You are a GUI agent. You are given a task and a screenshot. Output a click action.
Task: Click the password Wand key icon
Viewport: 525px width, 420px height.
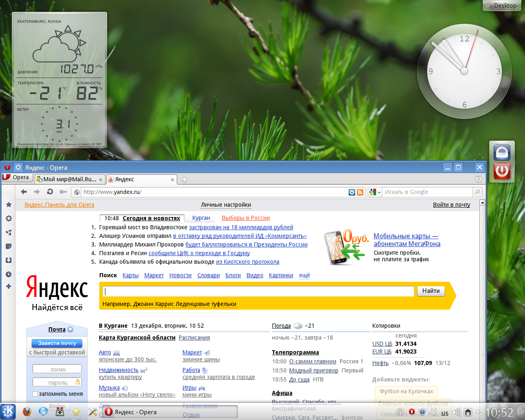(63, 192)
